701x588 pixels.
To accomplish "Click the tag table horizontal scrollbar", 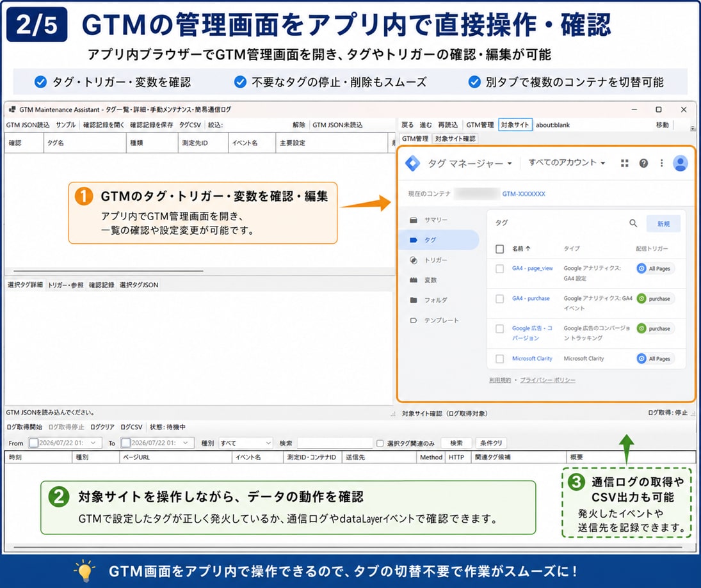I will click(108, 271).
